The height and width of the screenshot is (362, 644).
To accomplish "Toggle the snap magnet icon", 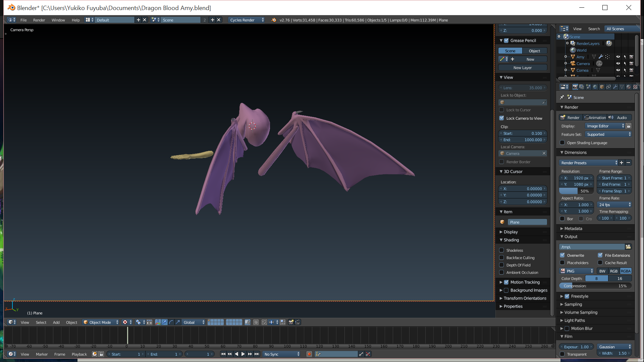I will coord(264,322).
